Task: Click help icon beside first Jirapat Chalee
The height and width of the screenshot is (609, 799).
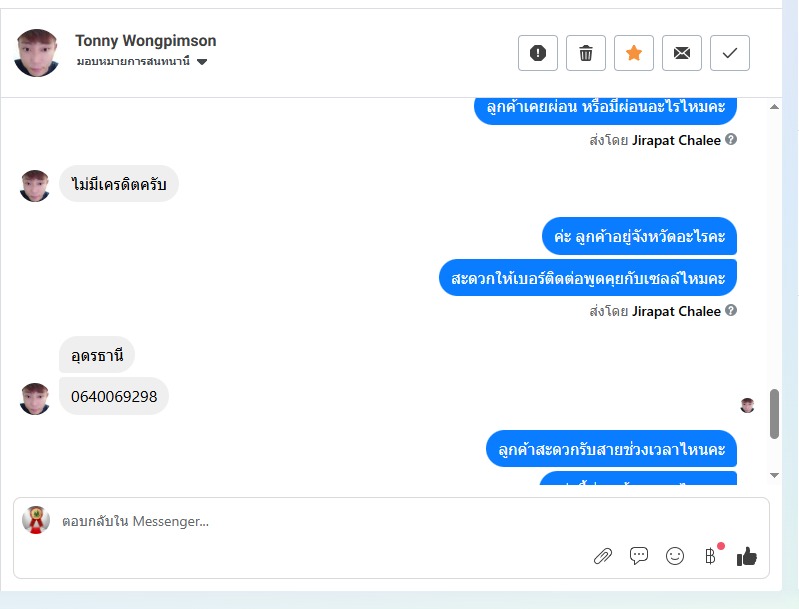Action: pyautogui.click(x=731, y=139)
